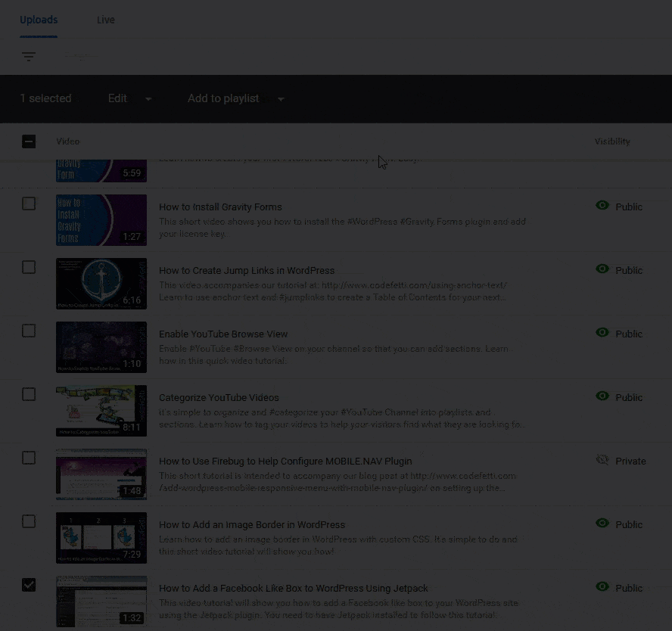Click the Video column header
672x631 pixels.
(67, 141)
